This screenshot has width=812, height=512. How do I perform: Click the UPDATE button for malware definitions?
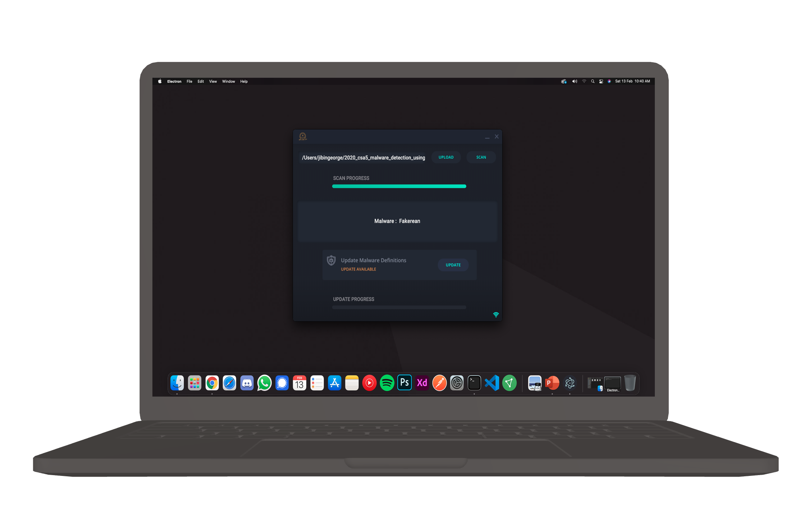tap(453, 265)
